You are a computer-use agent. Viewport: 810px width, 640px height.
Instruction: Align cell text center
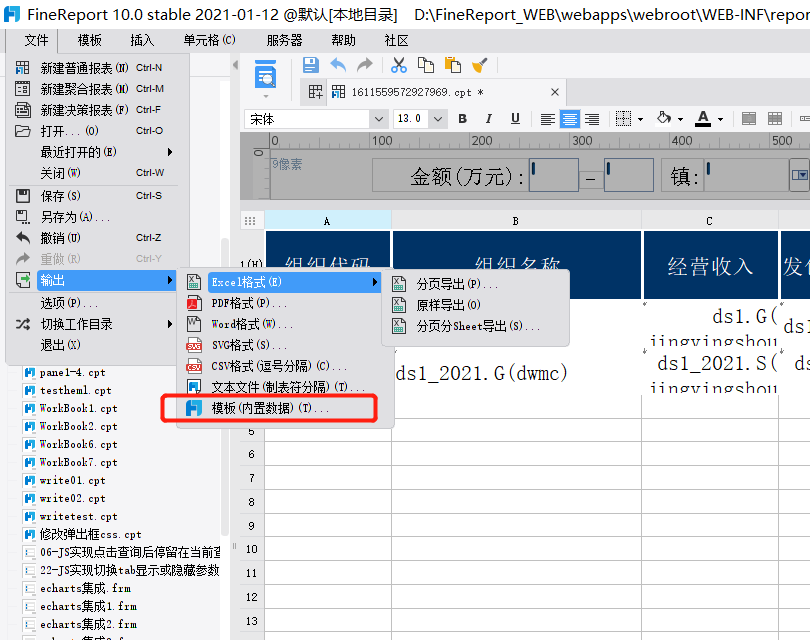click(x=570, y=119)
